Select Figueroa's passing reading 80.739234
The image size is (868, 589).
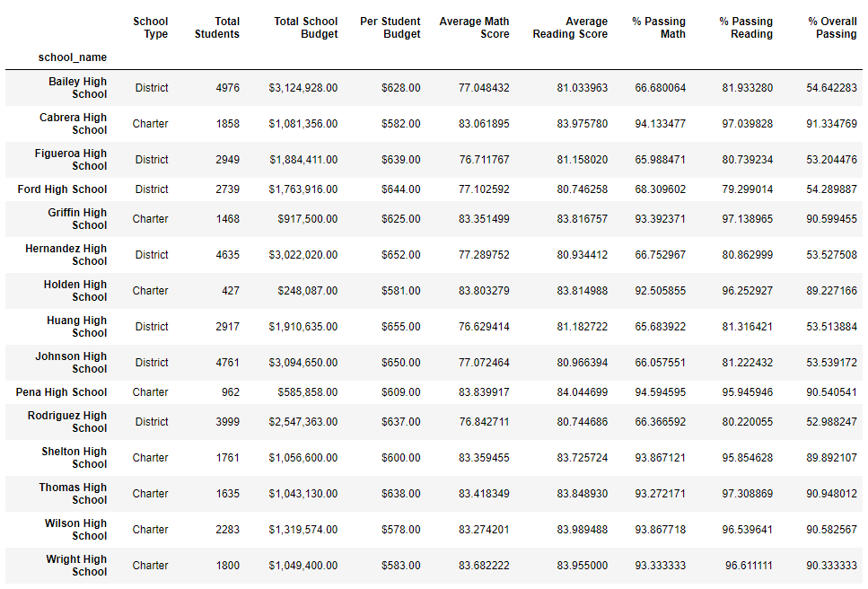pyautogui.click(x=748, y=160)
